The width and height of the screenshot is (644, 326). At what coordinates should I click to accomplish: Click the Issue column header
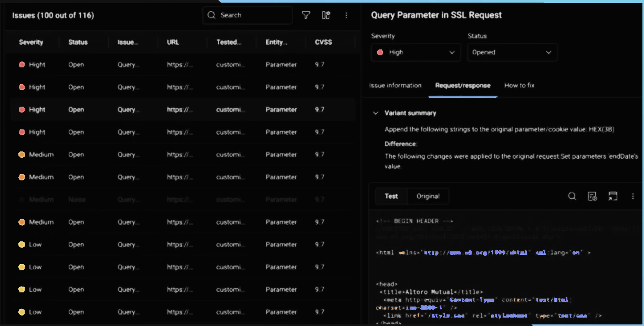(128, 42)
